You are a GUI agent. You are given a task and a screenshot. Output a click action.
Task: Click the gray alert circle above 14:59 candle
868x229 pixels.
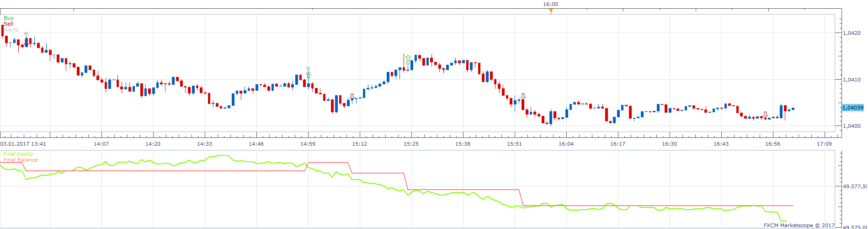[x=308, y=68]
